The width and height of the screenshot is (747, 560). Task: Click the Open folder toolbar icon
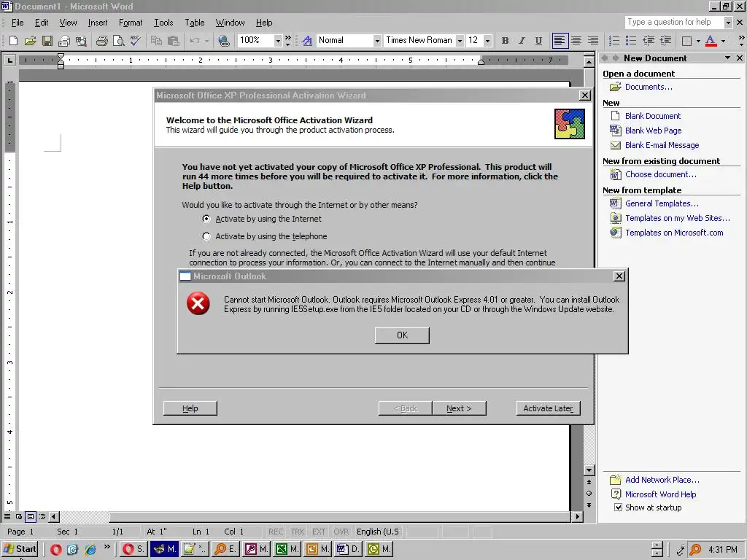[30, 41]
